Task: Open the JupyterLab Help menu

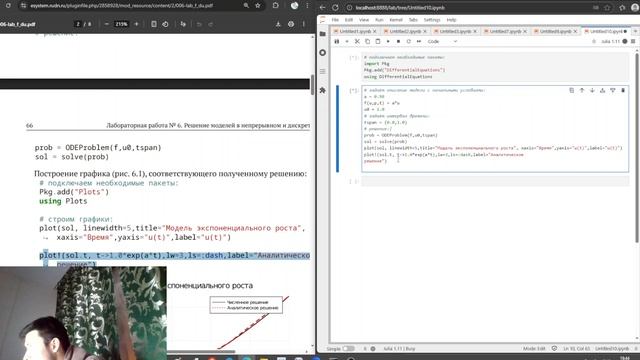Action: 451,20
